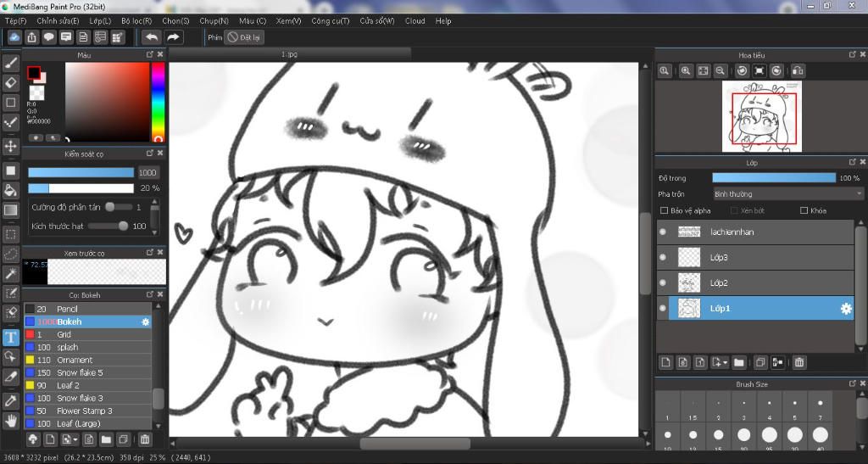Image resolution: width=868 pixels, height=464 pixels.
Task: Click the Undo arrow in toolbar
Action: pyautogui.click(x=152, y=37)
